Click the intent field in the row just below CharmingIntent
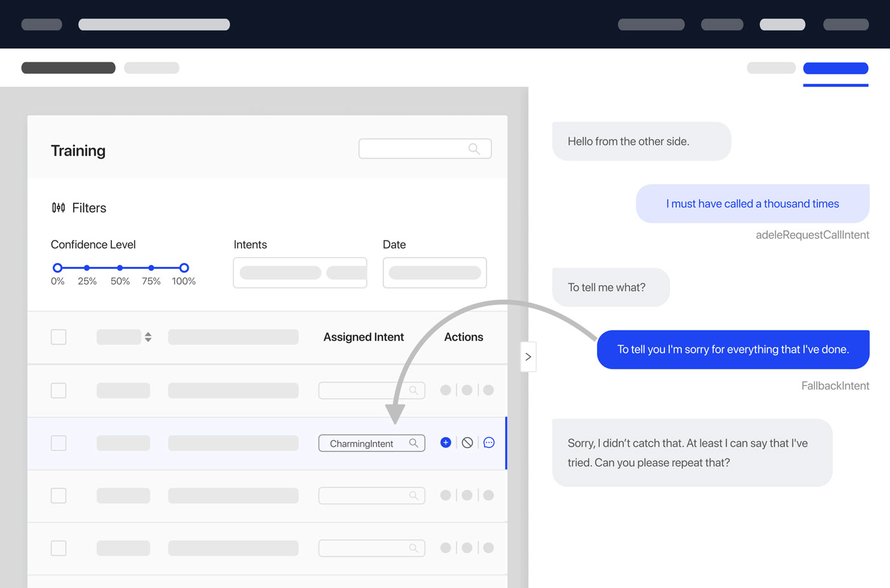 pos(371,496)
